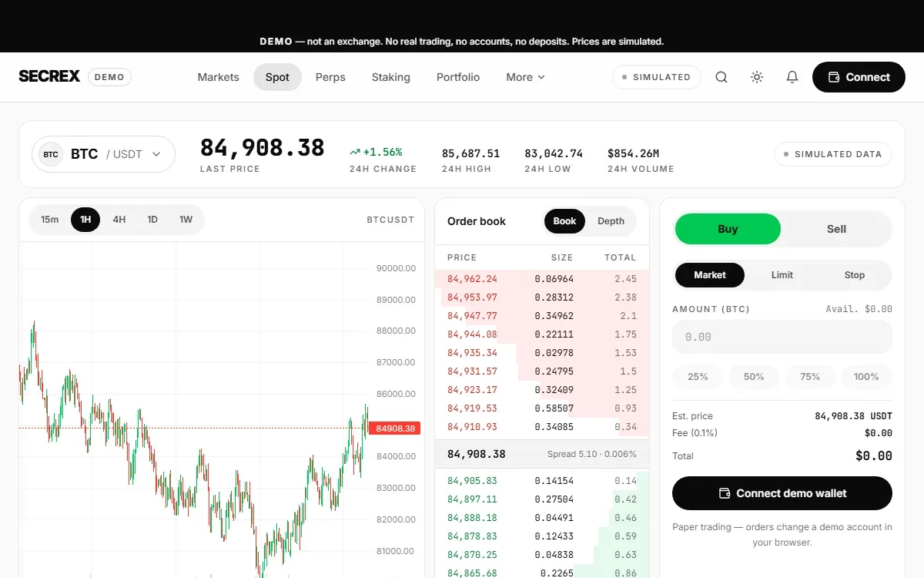
Task: Open Staking nav item
Action: click(391, 77)
